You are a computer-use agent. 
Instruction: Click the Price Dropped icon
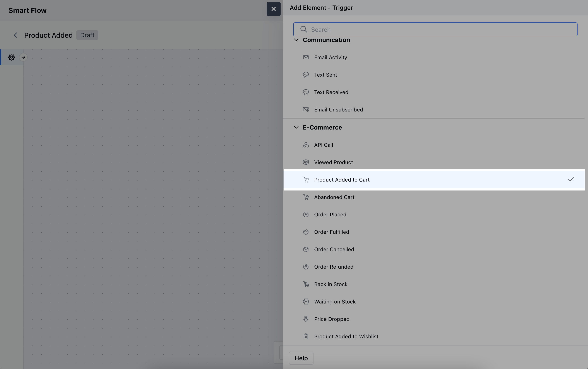coord(306,319)
